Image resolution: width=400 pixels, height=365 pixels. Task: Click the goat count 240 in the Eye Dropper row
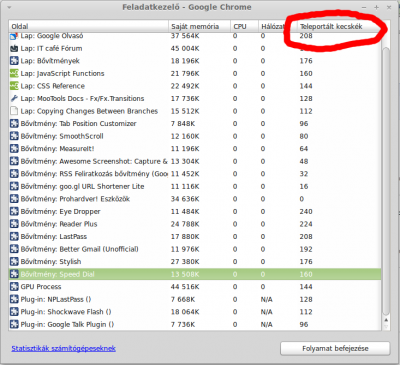coord(306,212)
